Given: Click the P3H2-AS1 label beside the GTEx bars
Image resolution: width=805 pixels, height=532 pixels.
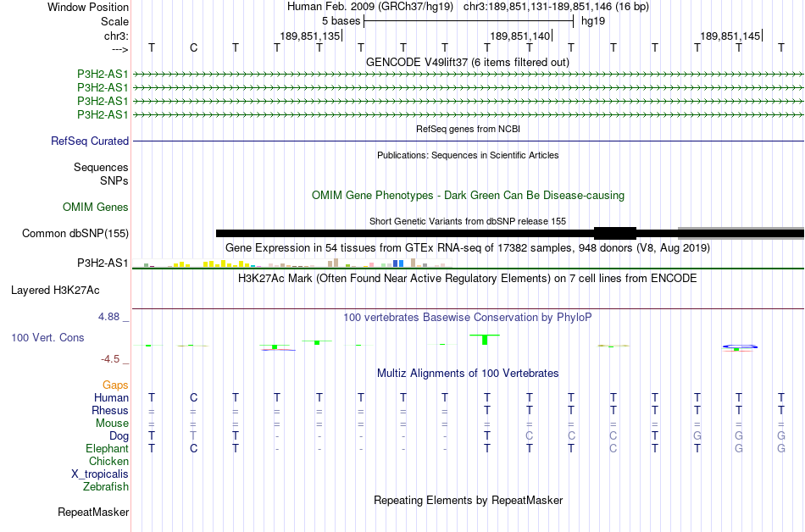Looking at the screenshot, I should pyautogui.click(x=103, y=263).
